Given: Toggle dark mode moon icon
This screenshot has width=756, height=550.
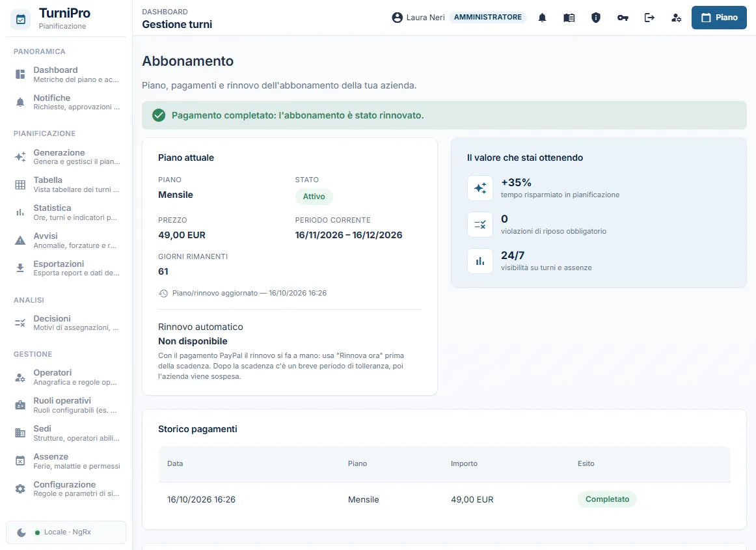Looking at the screenshot, I should (21, 532).
